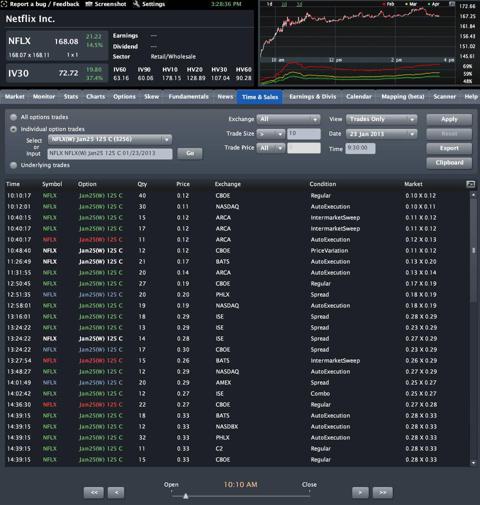Click the IV30 72.72 quote box
The image size is (480, 505).
pyautogui.click(x=57, y=73)
